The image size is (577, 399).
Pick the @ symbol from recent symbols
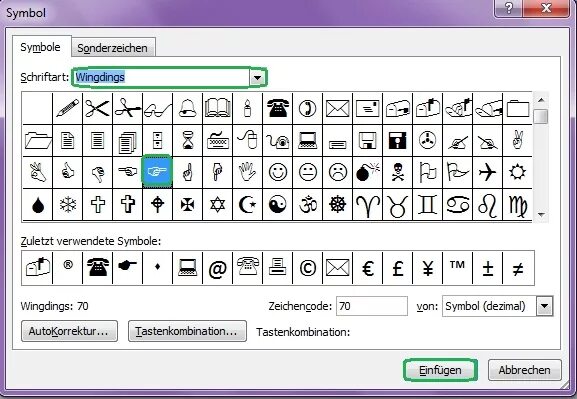(x=217, y=268)
